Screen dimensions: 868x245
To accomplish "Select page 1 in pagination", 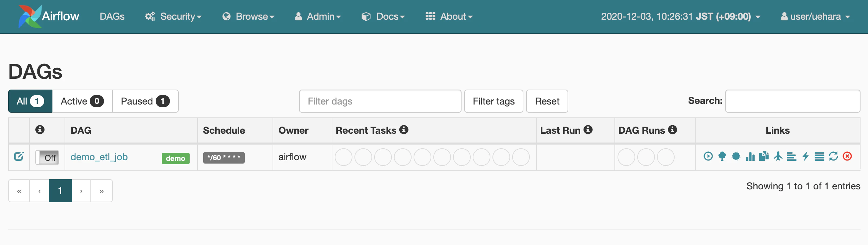I will click(60, 191).
